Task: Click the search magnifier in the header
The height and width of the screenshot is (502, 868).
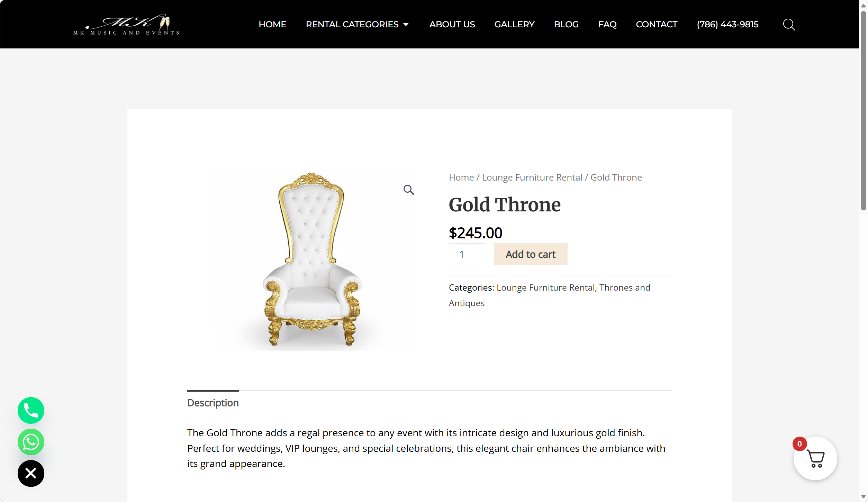Action: [789, 25]
